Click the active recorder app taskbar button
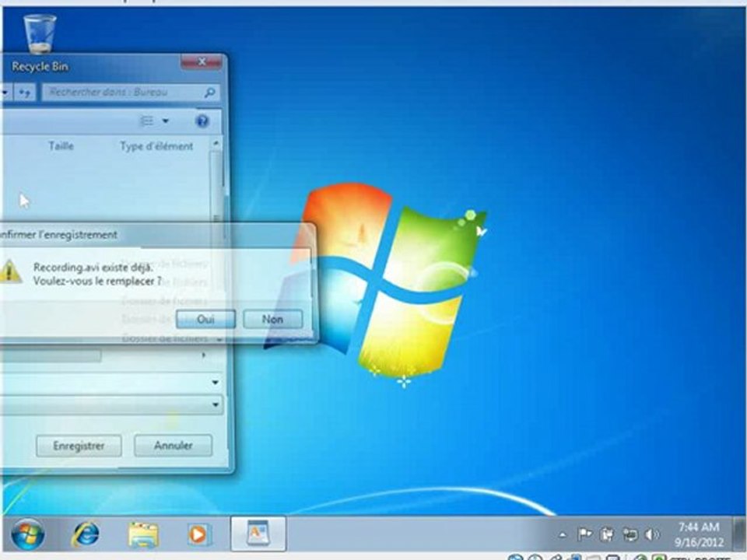The width and height of the screenshot is (747, 560). tap(258, 534)
